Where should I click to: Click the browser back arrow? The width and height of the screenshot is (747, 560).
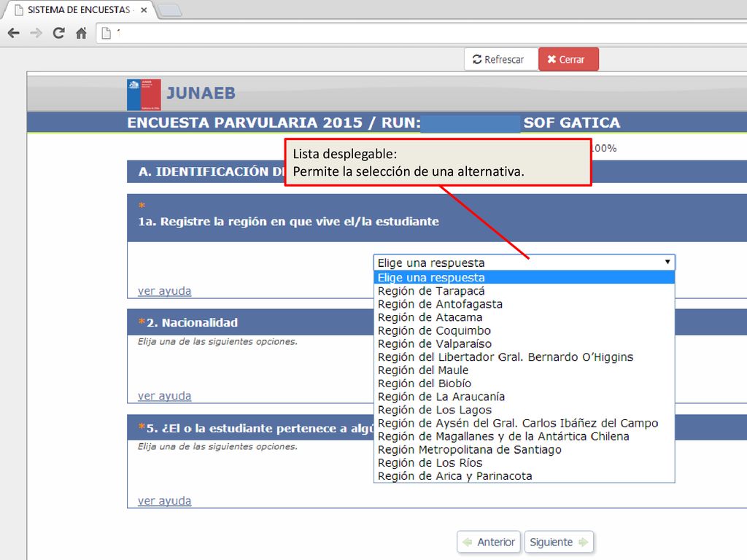click(14, 33)
